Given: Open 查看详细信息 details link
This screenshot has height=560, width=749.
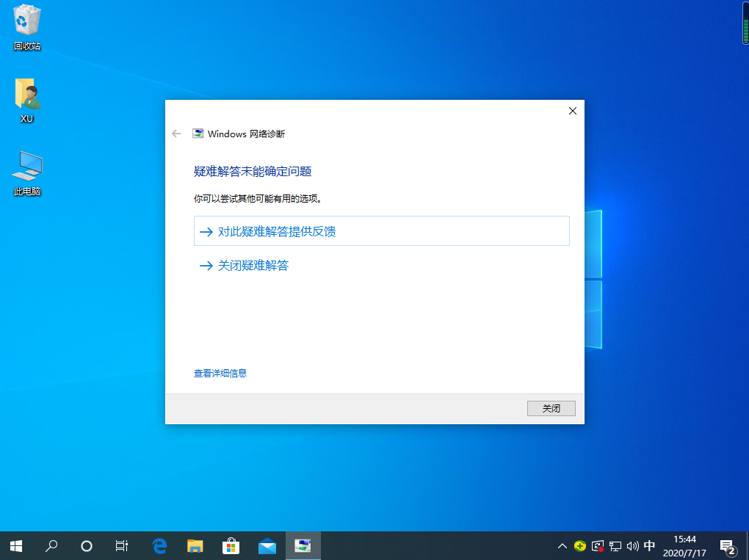Looking at the screenshot, I should pos(220,374).
